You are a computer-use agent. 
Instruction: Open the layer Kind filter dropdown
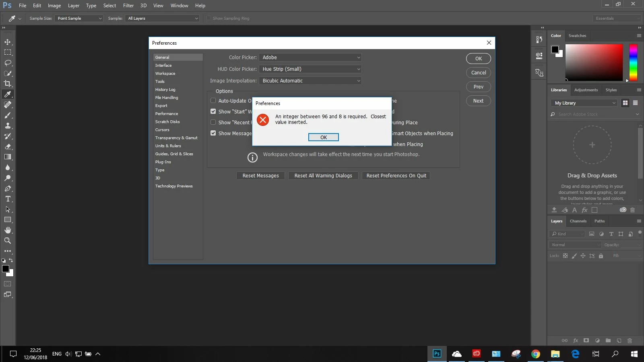[x=567, y=234]
